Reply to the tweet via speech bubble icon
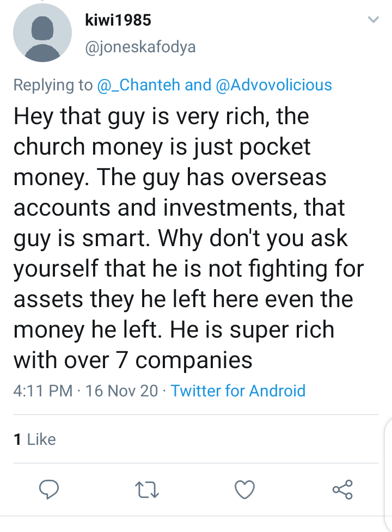The width and height of the screenshot is (392, 532). click(x=50, y=490)
